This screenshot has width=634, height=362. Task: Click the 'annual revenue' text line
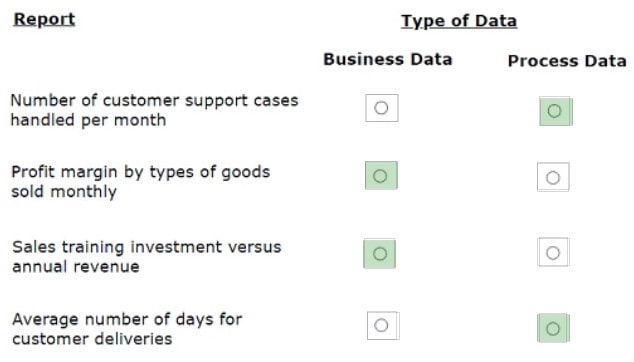tap(76, 267)
